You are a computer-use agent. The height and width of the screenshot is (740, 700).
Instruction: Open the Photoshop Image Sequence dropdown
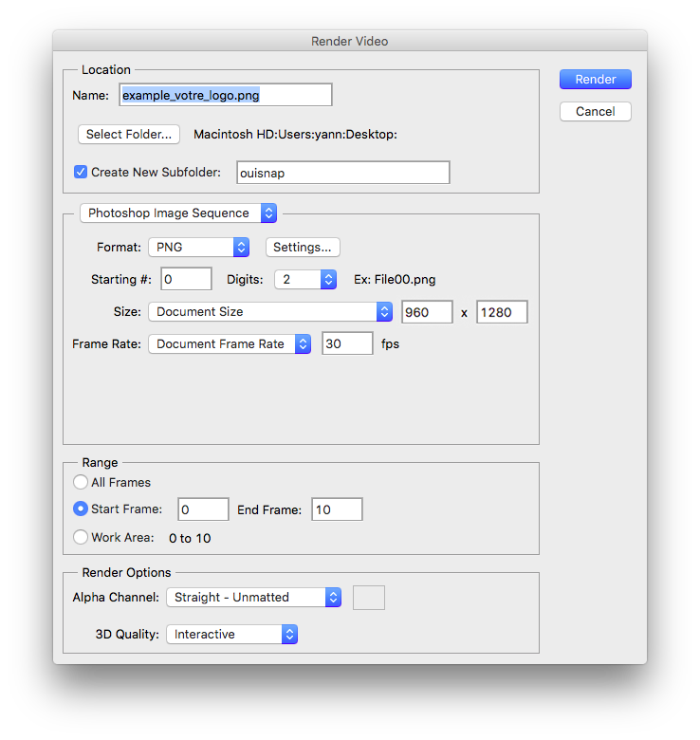[x=178, y=213]
